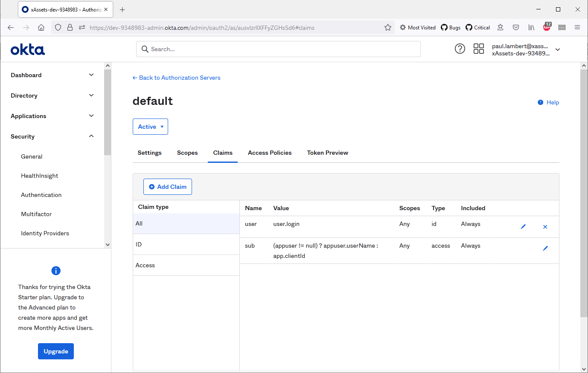This screenshot has height=373, width=588.
Task: Open the Okta apps grid icon
Action: pyautogui.click(x=478, y=49)
